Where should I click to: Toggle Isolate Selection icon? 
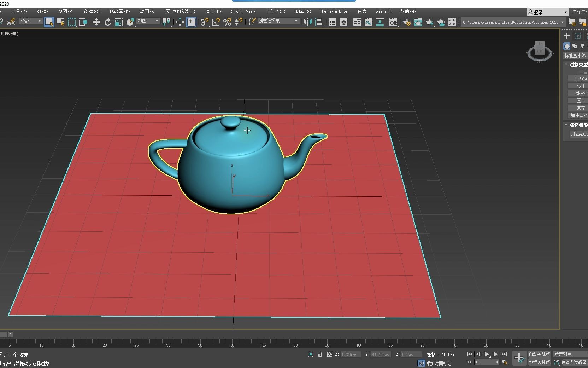coord(311,354)
